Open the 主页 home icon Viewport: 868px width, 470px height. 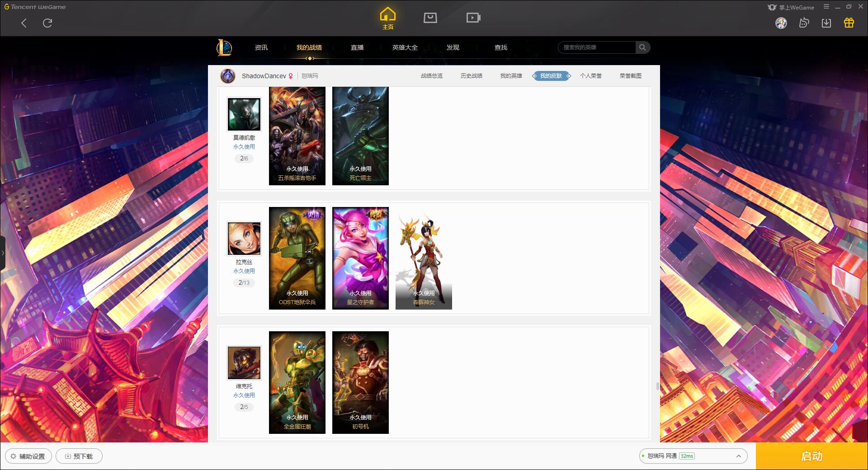click(388, 19)
